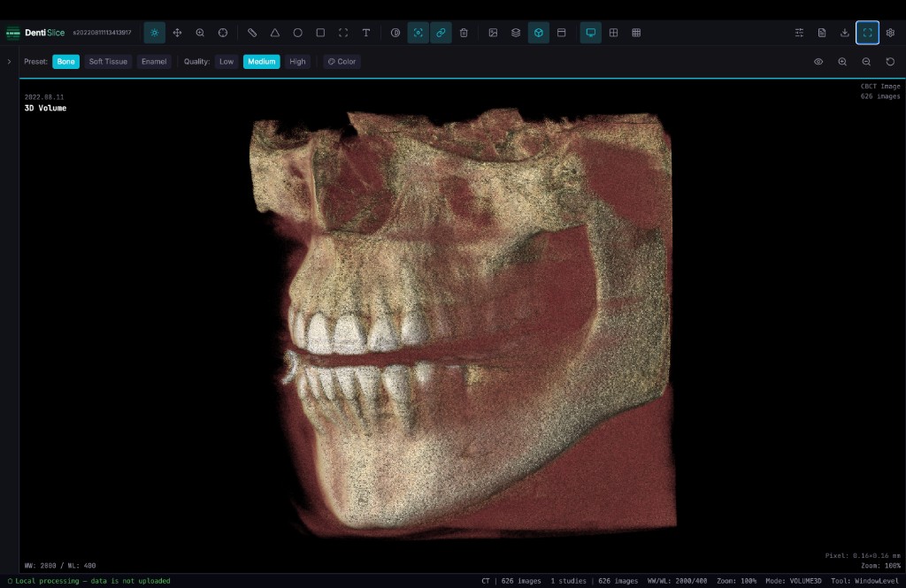The height and width of the screenshot is (588, 906).
Task: Select the Ellipse annotation tool
Action: click(297, 32)
